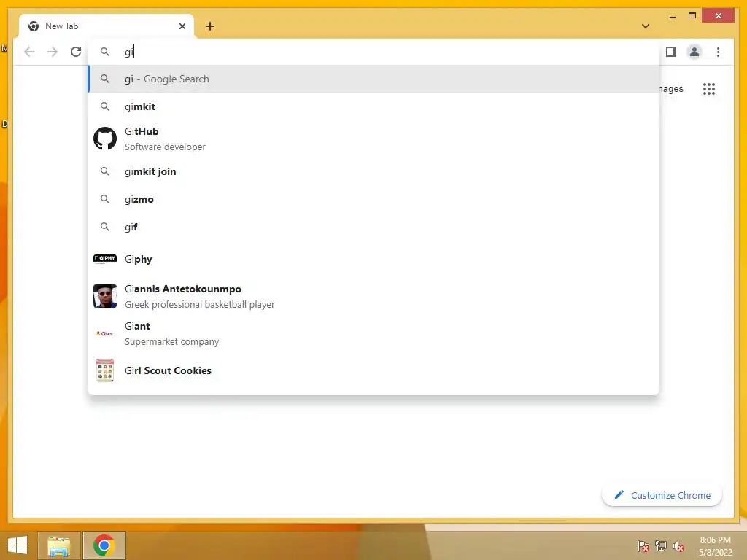The height and width of the screenshot is (560, 747).
Task: Click the GitHub octocat logo
Action: (105, 139)
